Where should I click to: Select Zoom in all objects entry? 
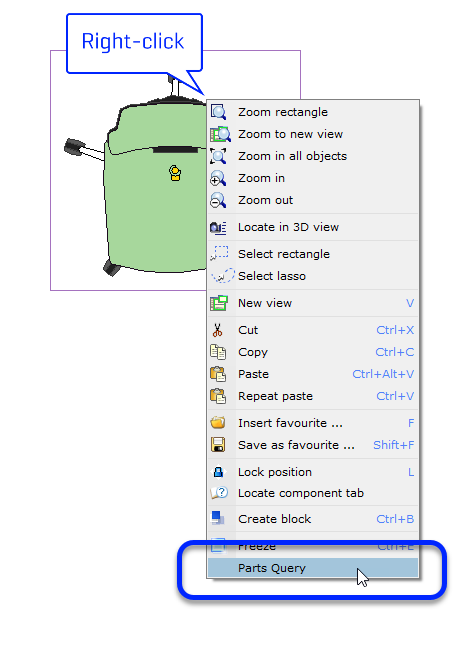[x=313, y=156]
